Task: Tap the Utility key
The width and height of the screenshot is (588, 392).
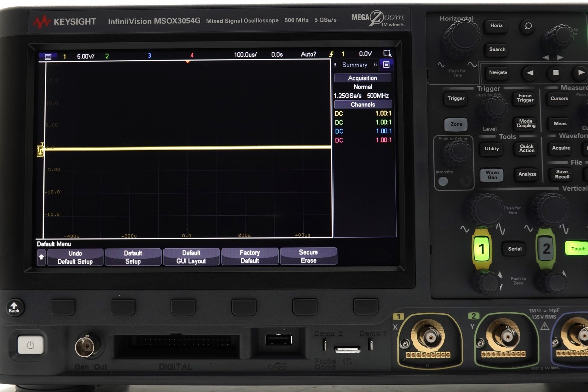Action: pyautogui.click(x=491, y=149)
